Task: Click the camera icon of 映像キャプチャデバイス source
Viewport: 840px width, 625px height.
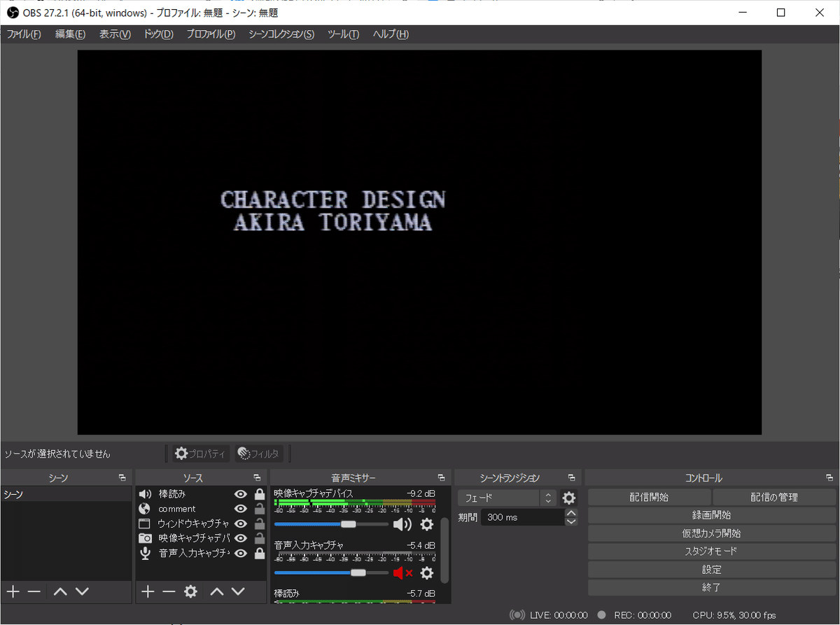Action: 145,538
